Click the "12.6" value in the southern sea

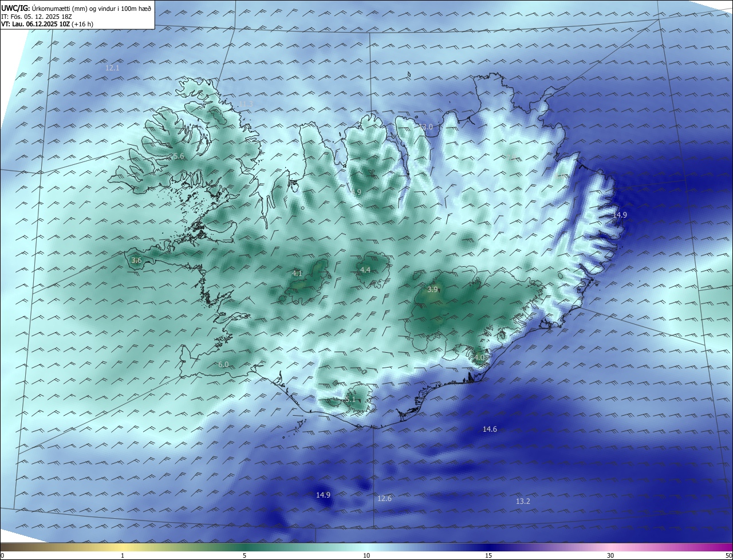click(384, 498)
